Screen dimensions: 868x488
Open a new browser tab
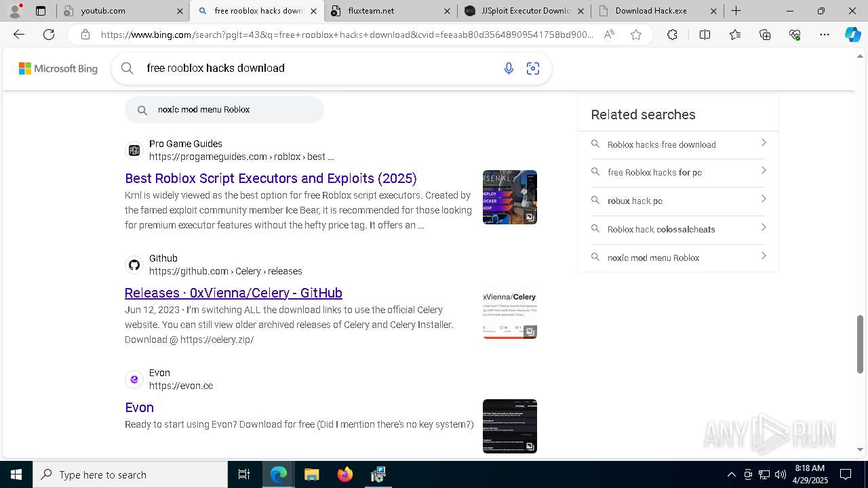736,11
